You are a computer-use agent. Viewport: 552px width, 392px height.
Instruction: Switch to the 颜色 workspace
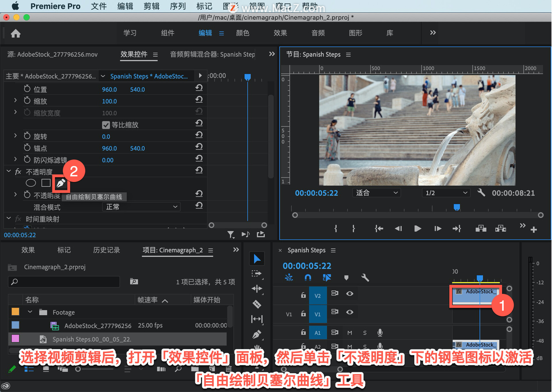pyautogui.click(x=243, y=33)
